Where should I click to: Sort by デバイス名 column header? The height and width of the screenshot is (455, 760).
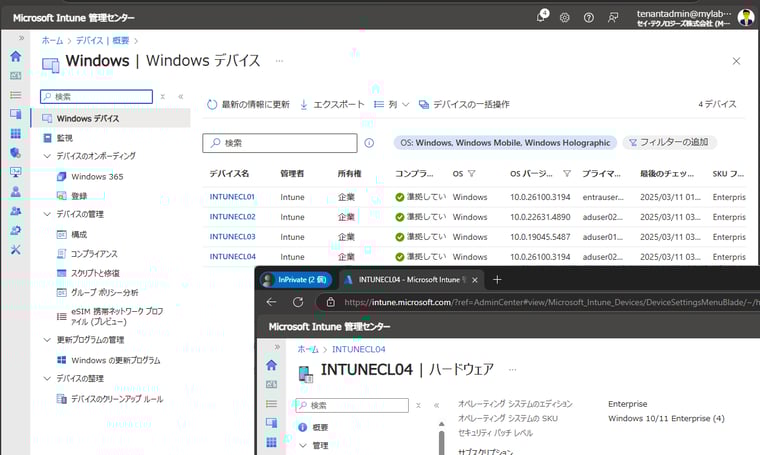pyautogui.click(x=229, y=173)
